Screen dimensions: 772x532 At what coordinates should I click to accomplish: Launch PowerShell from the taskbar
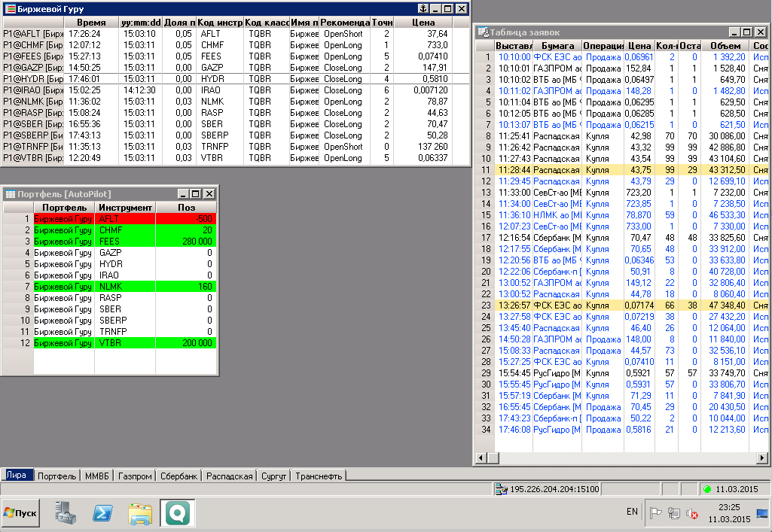[102, 513]
